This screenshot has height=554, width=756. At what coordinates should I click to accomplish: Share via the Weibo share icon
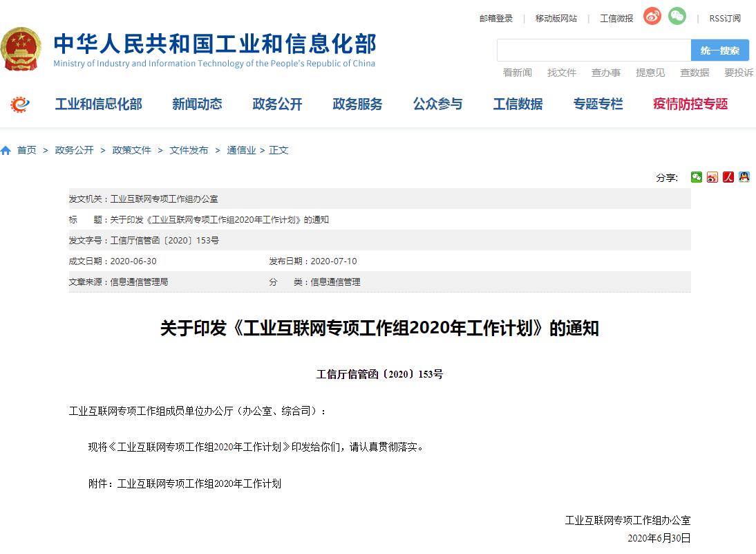712,177
